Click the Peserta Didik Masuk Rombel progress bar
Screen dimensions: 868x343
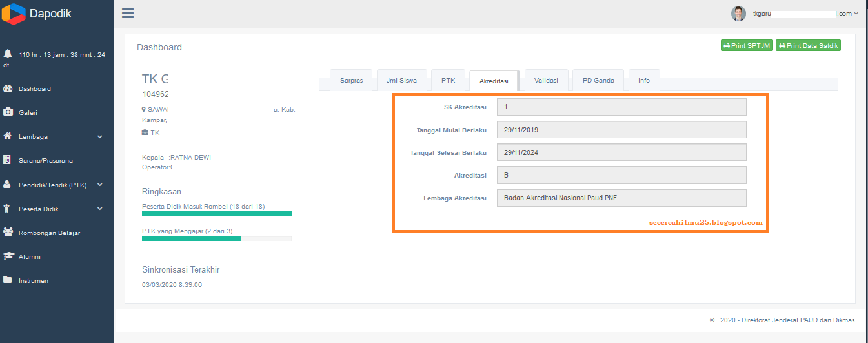pos(217,214)
